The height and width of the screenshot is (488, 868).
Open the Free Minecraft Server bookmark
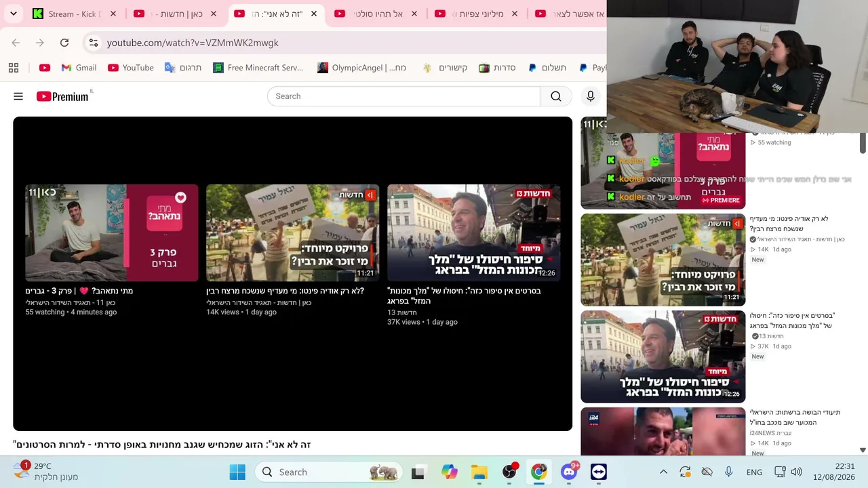258,68
